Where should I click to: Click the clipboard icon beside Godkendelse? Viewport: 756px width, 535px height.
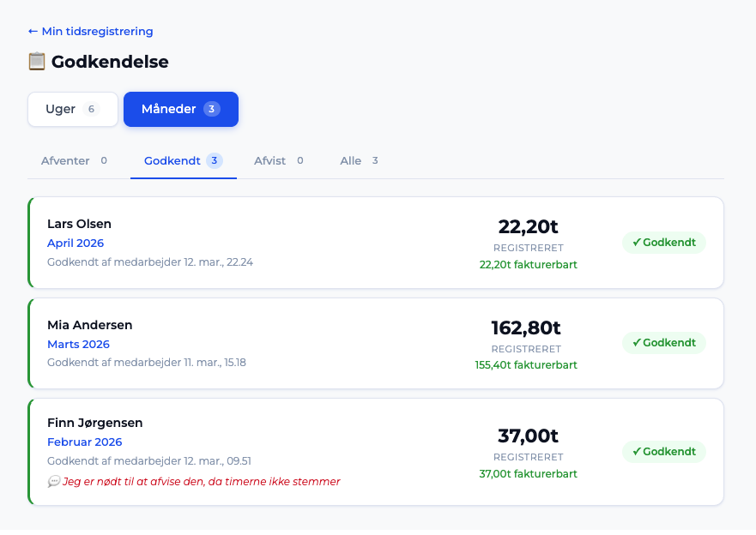[x=36, y=62]
